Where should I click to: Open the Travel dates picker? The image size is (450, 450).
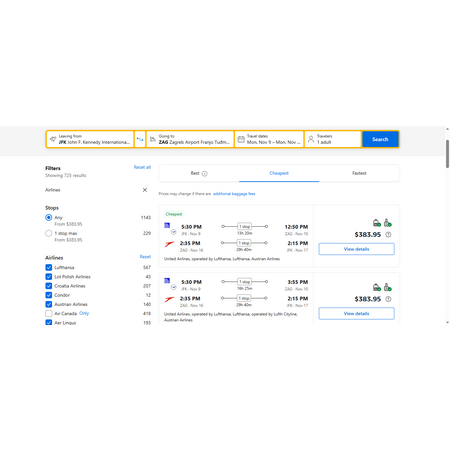pos(269,139)
